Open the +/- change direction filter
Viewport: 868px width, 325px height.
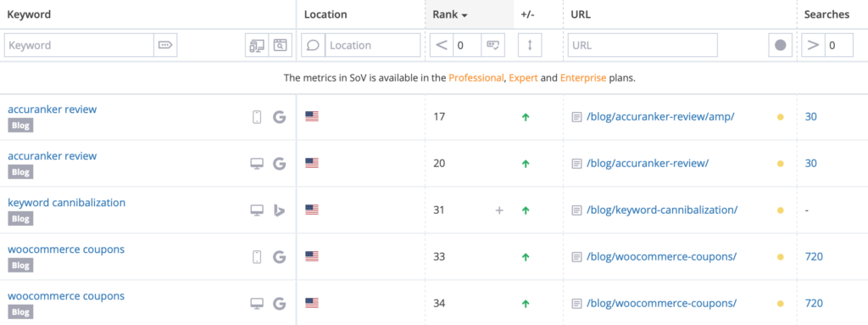click(530, 46)
